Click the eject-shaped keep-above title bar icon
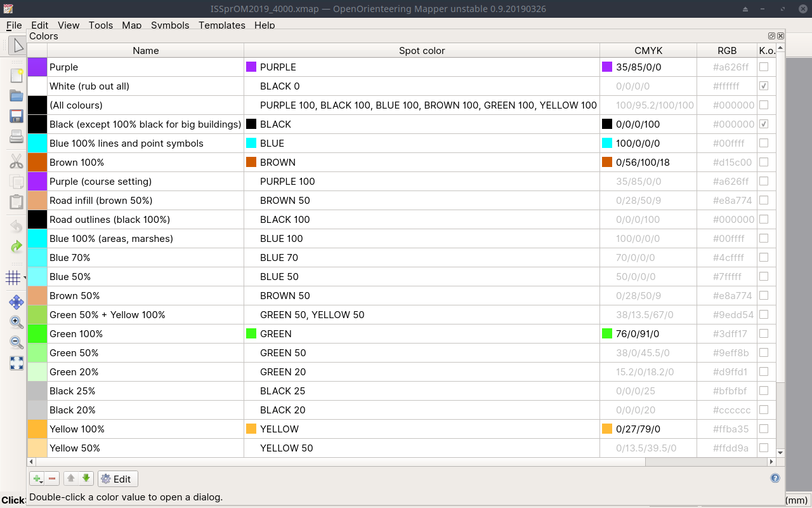This screenshot has height=508, width=812. click(x=746, y=9)
